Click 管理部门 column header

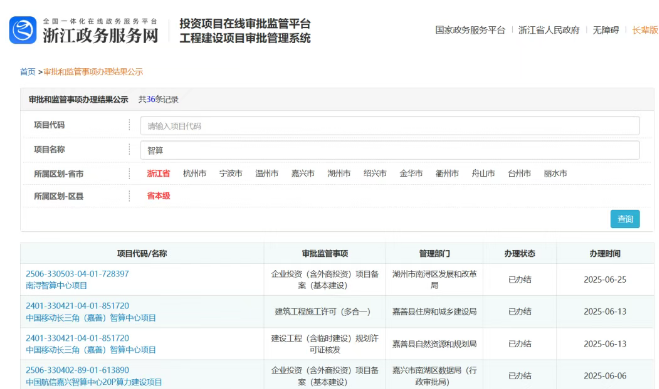pyautogui.click(x=434, y=254)
